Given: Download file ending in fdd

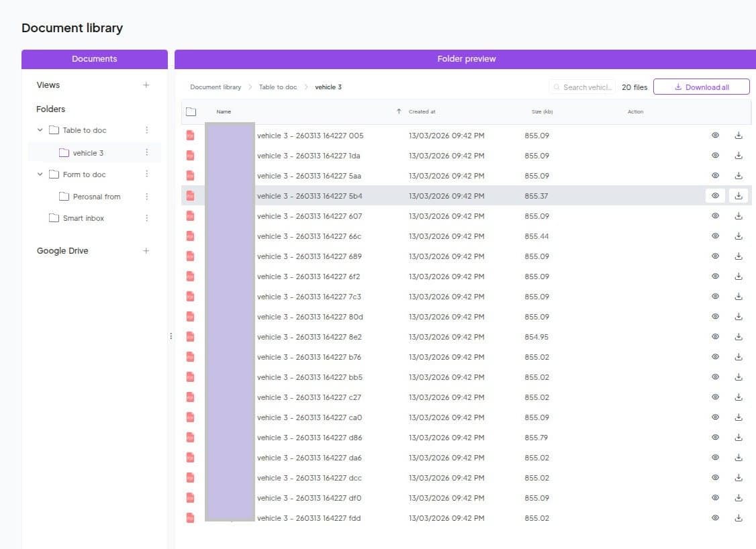Looking at the screenshot, I should tap(738, 518).
